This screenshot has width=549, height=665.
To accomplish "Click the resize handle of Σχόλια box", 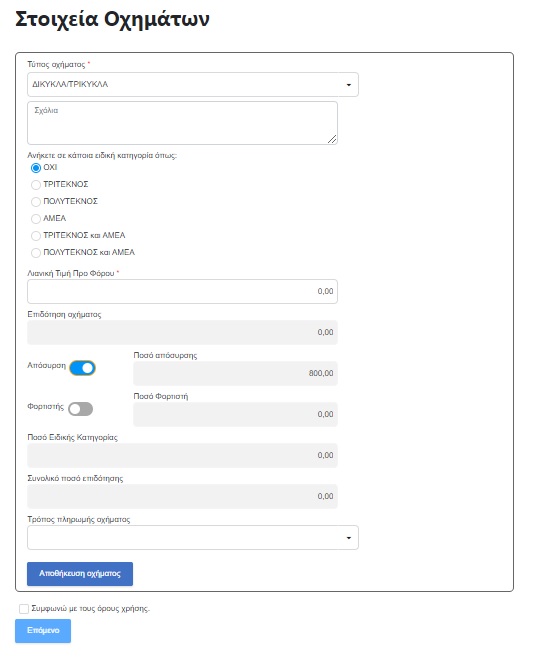I will click(332, 139).
